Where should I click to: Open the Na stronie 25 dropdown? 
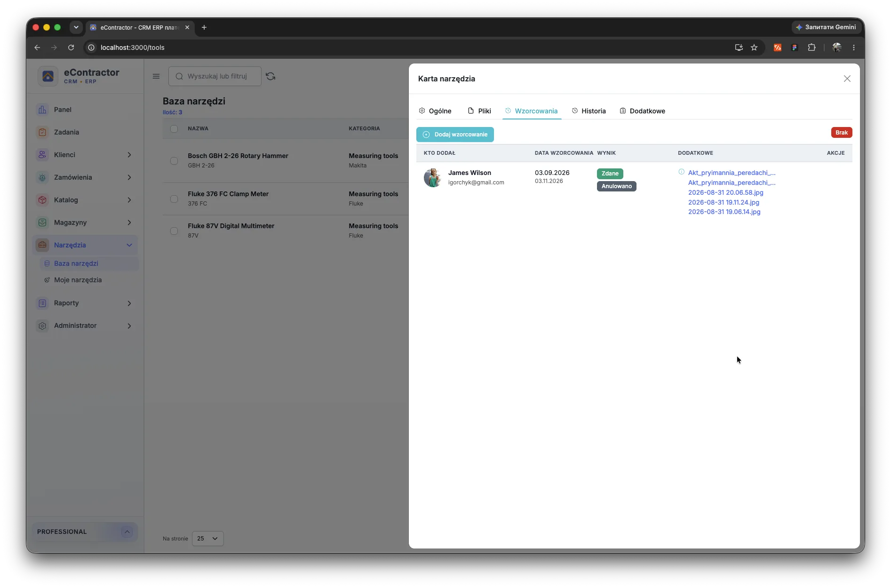tap(207, 539)
